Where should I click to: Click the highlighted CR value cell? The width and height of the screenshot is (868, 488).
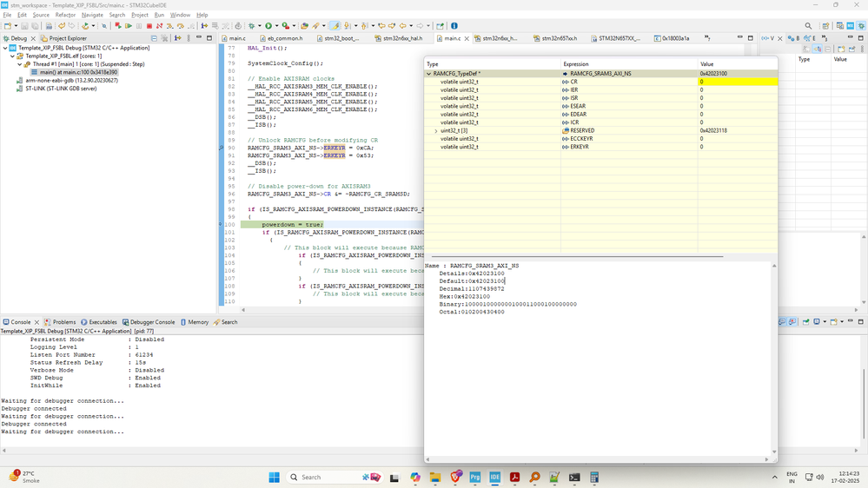737,82
